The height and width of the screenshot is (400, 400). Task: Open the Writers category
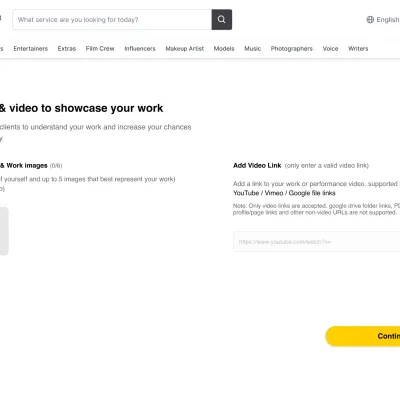[x=358, y=49]
